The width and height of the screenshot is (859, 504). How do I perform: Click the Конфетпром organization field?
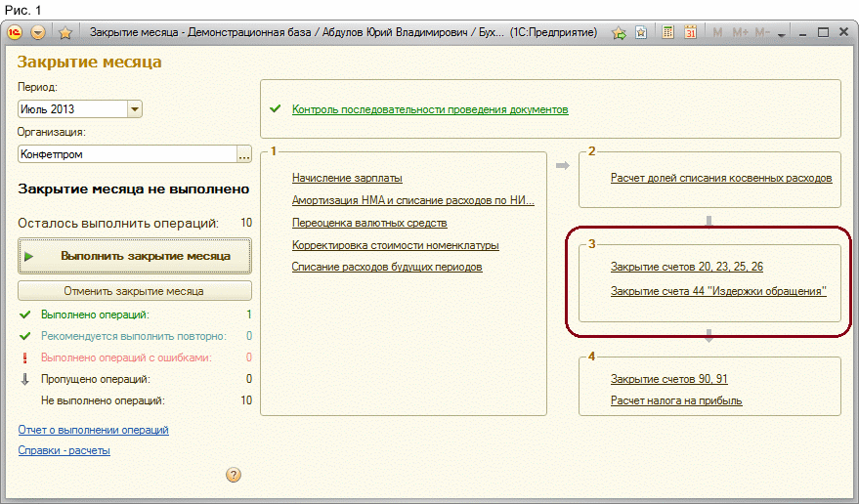127,154
